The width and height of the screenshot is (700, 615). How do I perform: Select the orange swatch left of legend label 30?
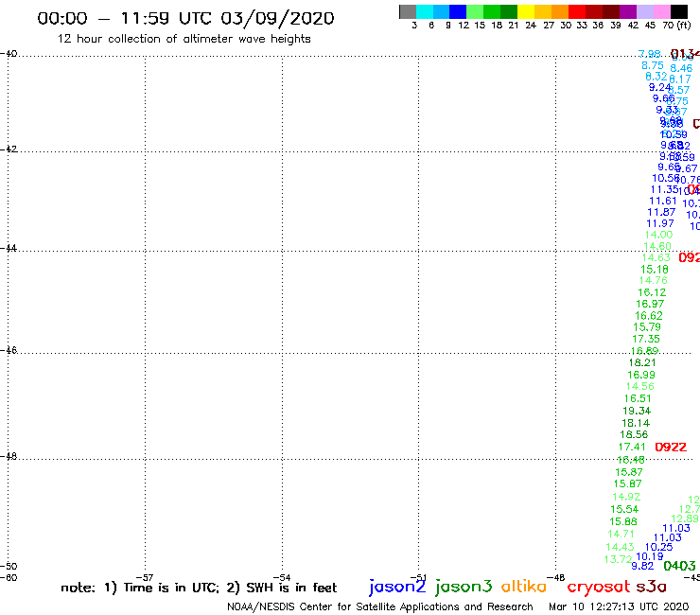click(x=560, y=11)
